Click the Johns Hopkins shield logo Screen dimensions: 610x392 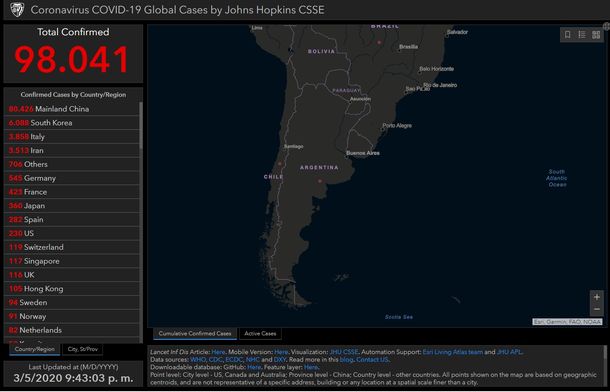pyautogui.click(x=17, y=9)
